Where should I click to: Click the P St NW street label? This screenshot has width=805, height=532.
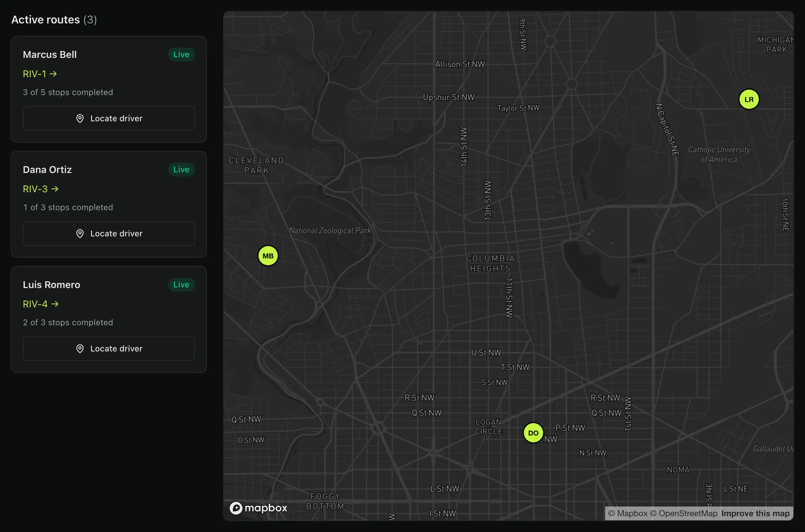coord(570,428)
